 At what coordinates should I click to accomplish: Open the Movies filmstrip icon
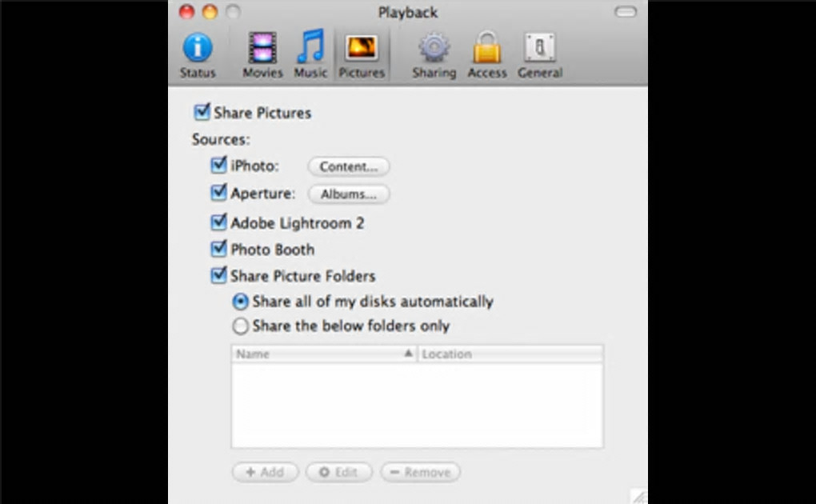pos(262,47)
